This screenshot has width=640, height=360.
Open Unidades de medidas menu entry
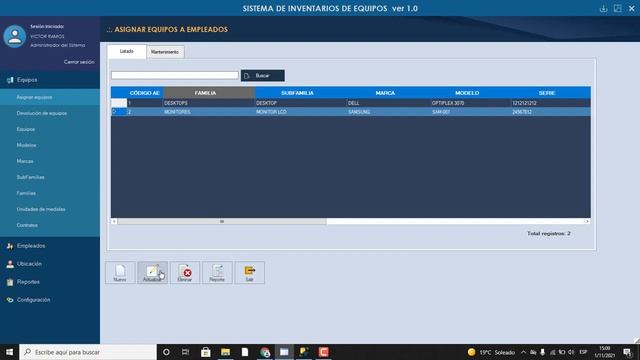[50, 209]
